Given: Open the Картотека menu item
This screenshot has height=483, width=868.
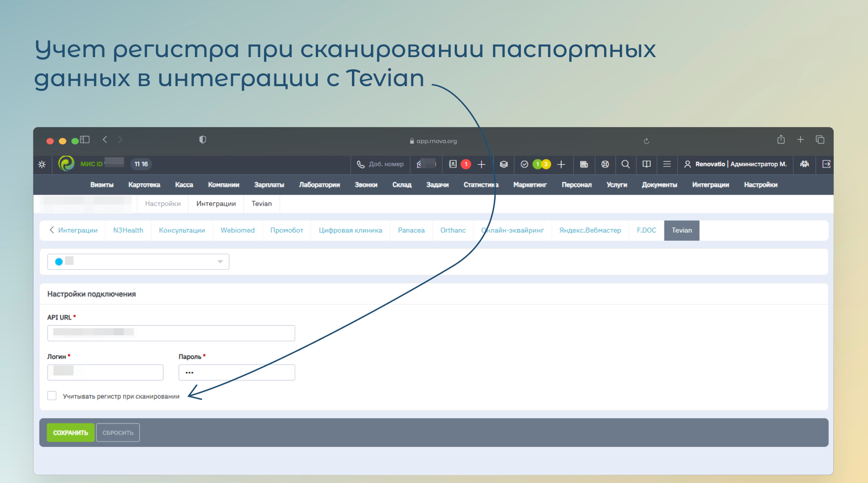Looking at the screenshot, I should click(x=144, y=185).
